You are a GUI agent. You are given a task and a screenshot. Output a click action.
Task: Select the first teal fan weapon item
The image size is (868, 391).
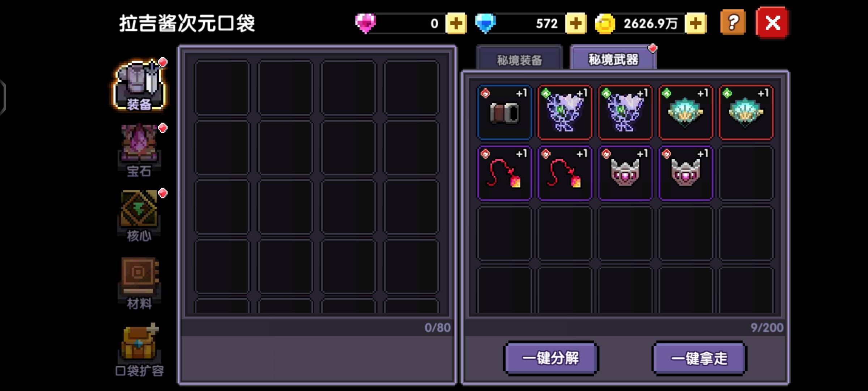click(x=686, y=112)
